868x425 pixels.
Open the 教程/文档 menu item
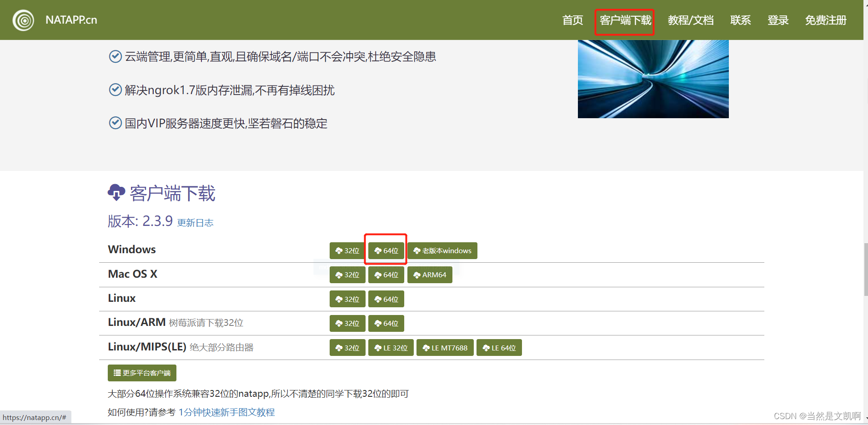690,20
